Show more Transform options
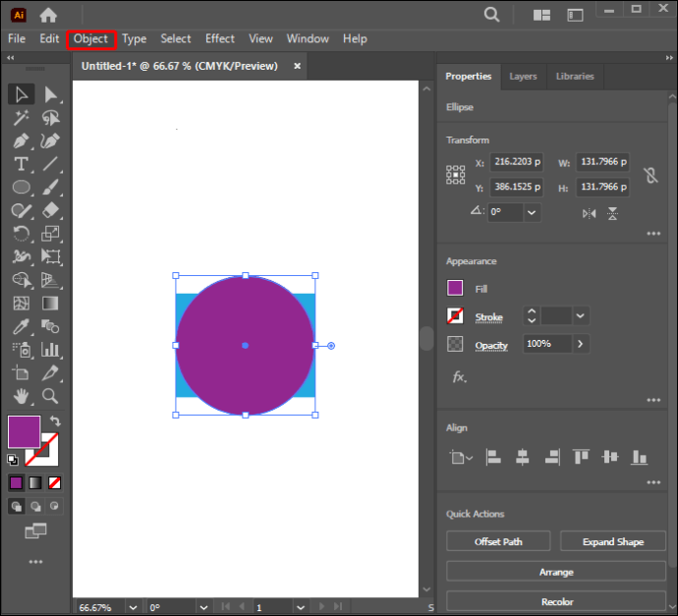678x616 pixels. click(653, 234)
